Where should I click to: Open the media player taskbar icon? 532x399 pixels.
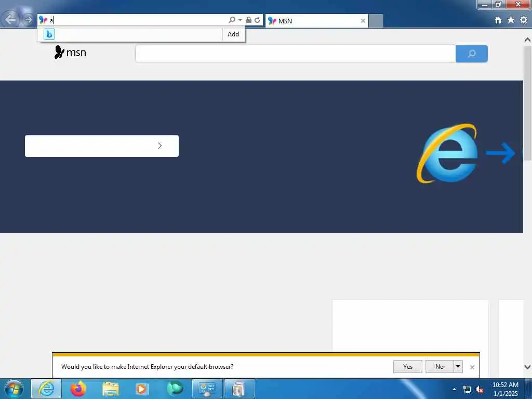tap(142, 389)
